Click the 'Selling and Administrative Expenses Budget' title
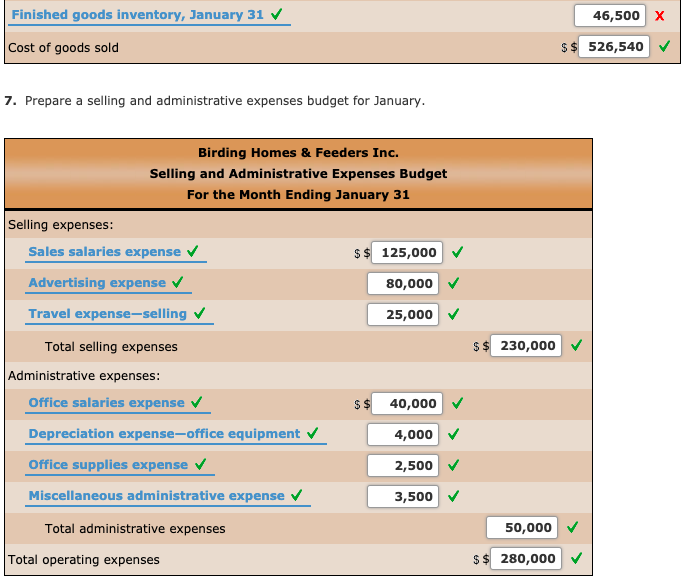Viewport: 681px width, 577px height. click(x=298, y=174)
